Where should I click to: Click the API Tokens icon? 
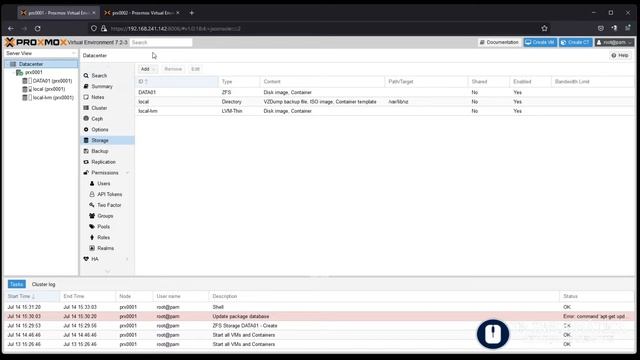click(x=92, y=194)
